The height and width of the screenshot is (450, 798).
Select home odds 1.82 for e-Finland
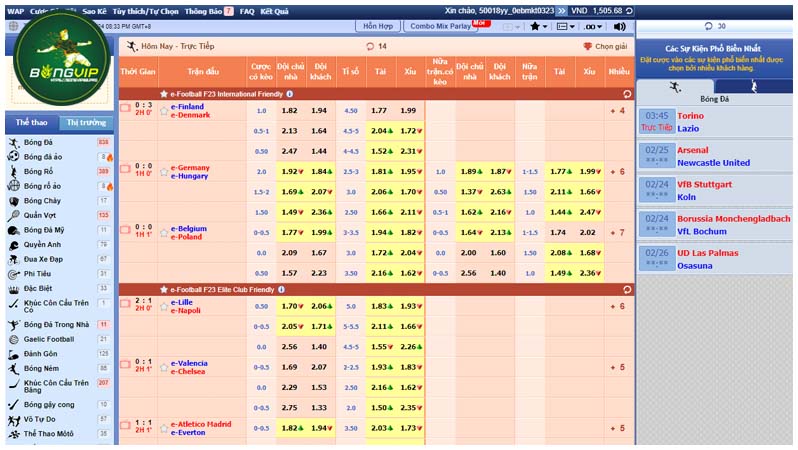pos(290,110)
